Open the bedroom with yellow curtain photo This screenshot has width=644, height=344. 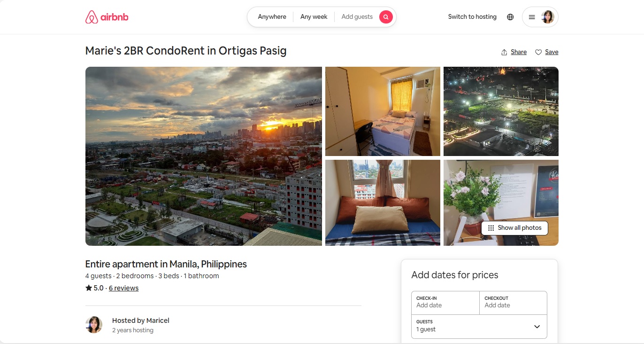point(383,111)
